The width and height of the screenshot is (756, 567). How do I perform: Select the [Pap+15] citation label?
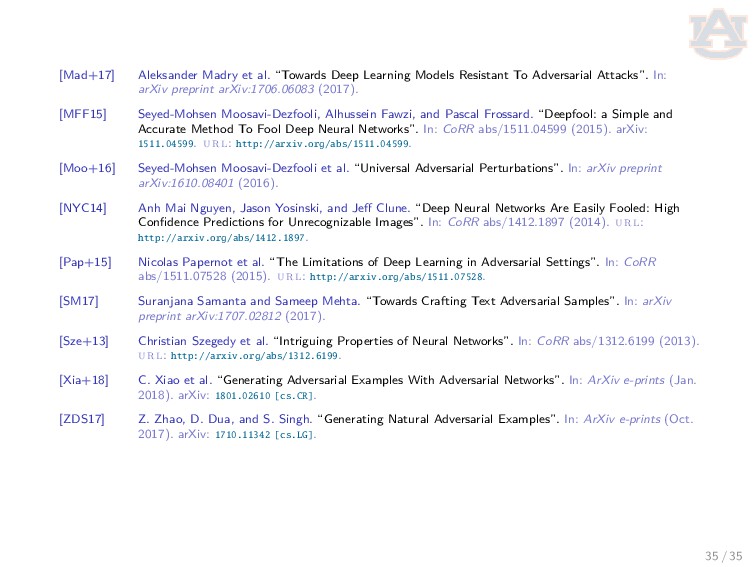pos(85,262)
